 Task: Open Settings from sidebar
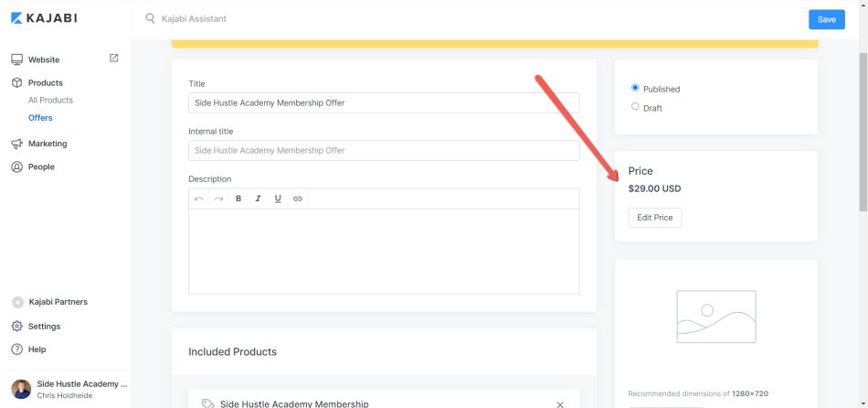pyautogui.click(x=44, y=326)
